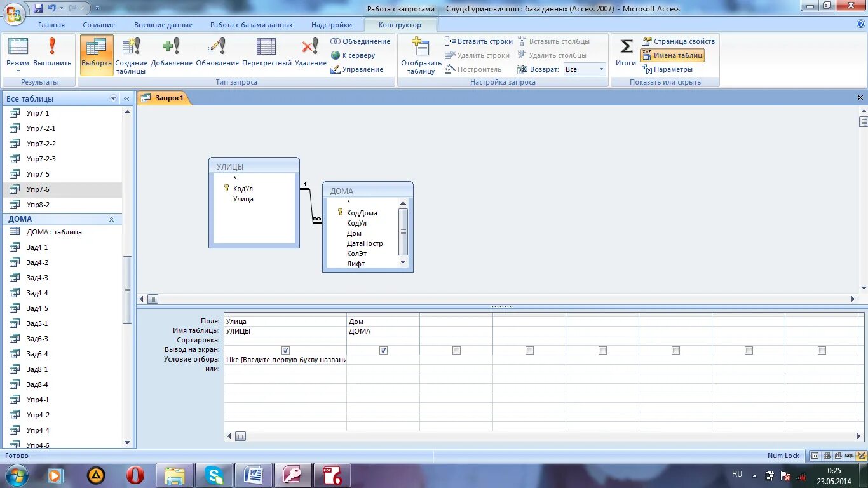Select ДатаПостр field in ДОМА table
The width and height of the screenshot is (868, 488).
click(365, 243)
